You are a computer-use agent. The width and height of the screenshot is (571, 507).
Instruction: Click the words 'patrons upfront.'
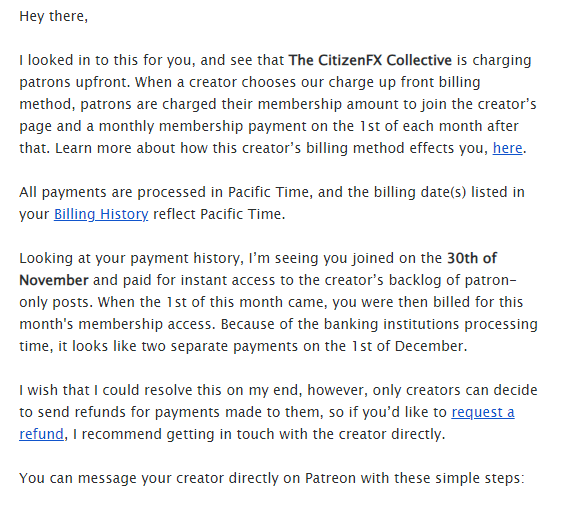coord(75,82)
